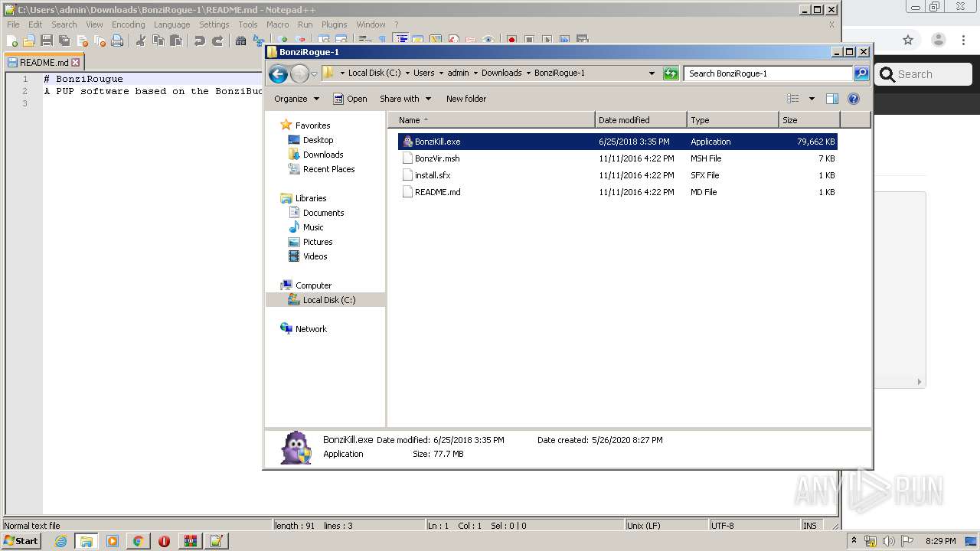Click the Cut scissors icon in Notepad++

[141, 41]
